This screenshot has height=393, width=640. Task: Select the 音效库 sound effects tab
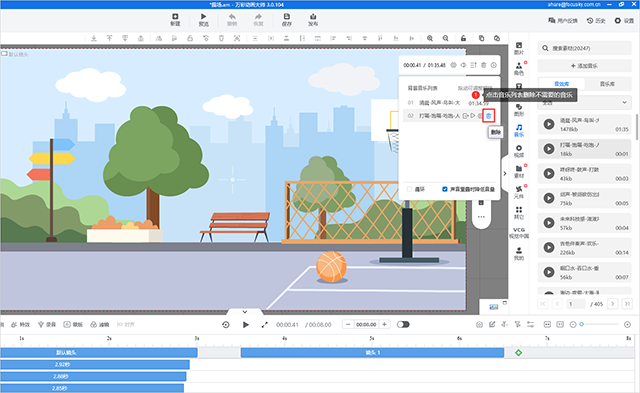pos(562,84)
